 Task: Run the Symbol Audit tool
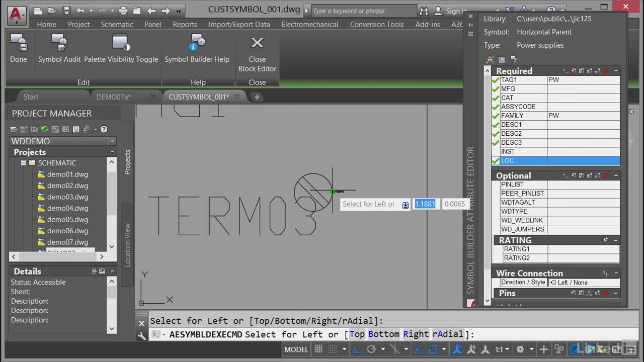59,49
